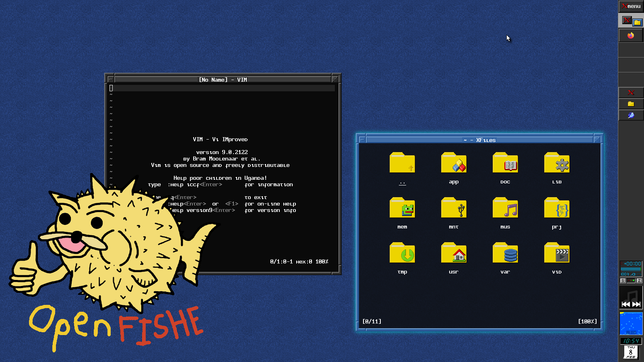Click the yellow folder icon in the lower dock

pos(631,104)
